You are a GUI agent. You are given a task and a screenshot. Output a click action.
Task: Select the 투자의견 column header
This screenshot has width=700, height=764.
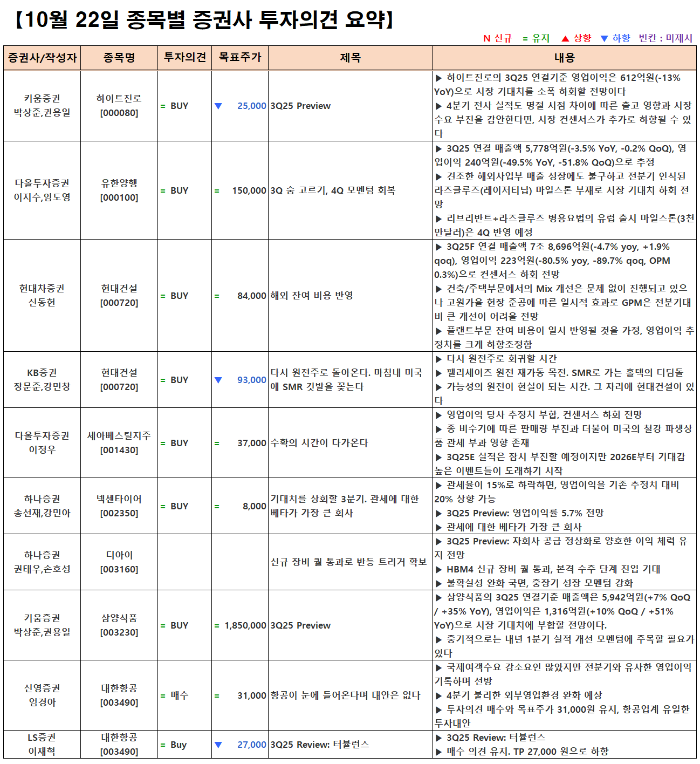184,58
